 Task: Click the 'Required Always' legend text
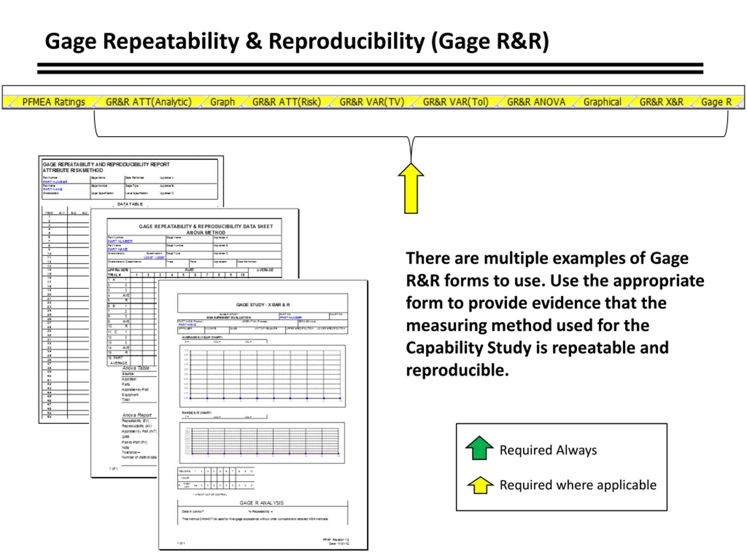[x=548, y=450]
